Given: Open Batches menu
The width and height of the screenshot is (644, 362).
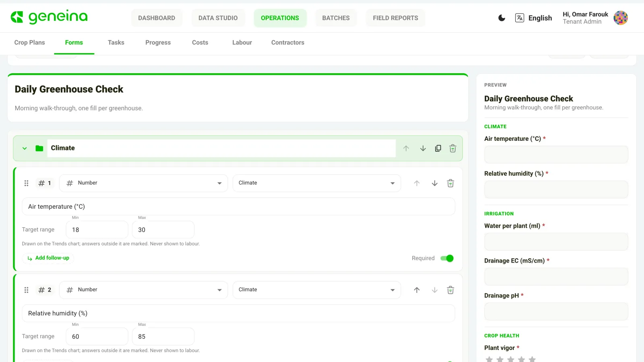Looking at the screenshot, I should click(336, 18).
